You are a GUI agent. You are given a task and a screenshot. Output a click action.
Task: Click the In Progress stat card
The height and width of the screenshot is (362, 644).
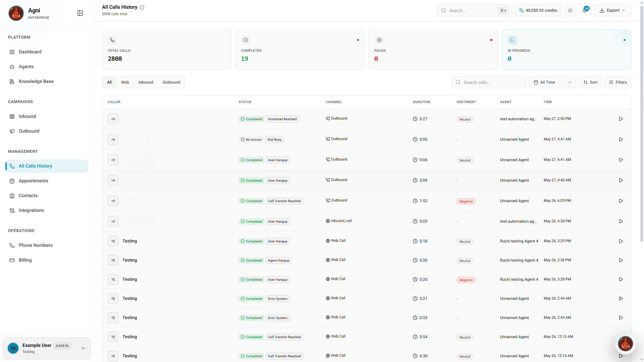566,49
